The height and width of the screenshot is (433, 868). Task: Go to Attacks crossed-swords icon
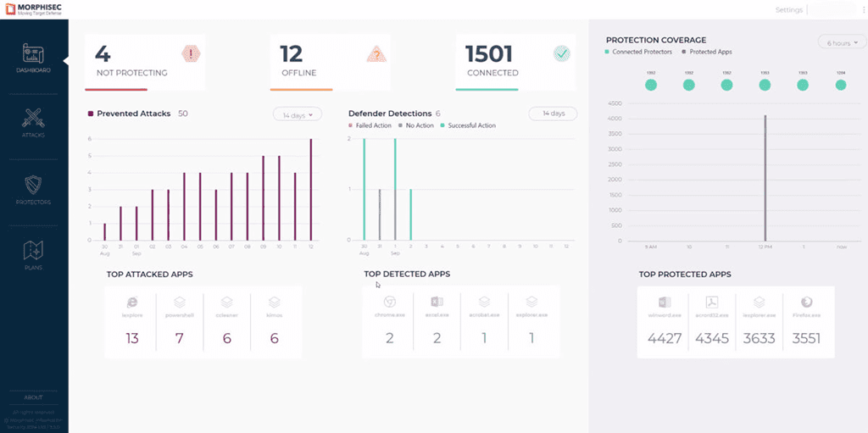33,118
